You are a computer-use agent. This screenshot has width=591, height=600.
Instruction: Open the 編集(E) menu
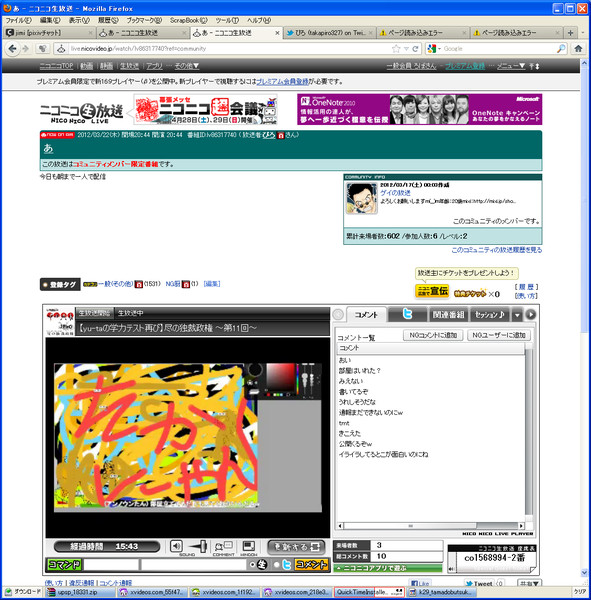[50, 20]
